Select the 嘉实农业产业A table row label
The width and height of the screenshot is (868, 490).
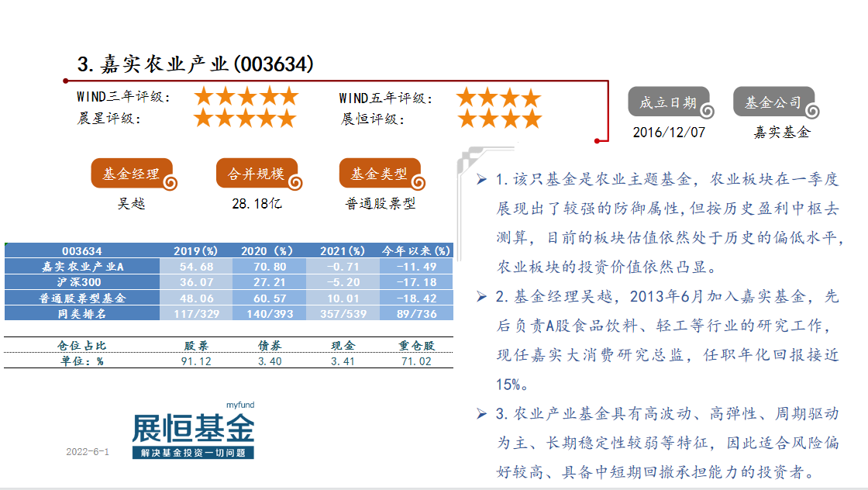tap(82, 267)
